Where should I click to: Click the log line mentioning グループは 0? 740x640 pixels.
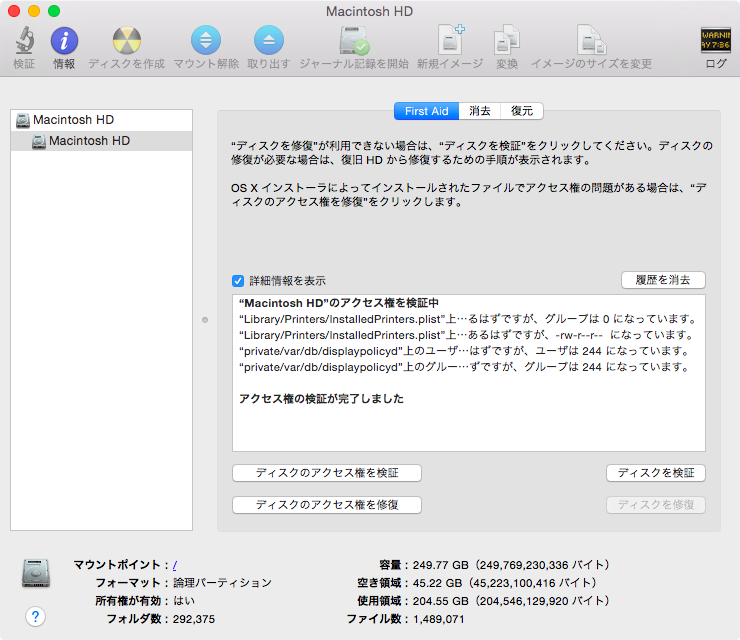click(x=468, y=319)
